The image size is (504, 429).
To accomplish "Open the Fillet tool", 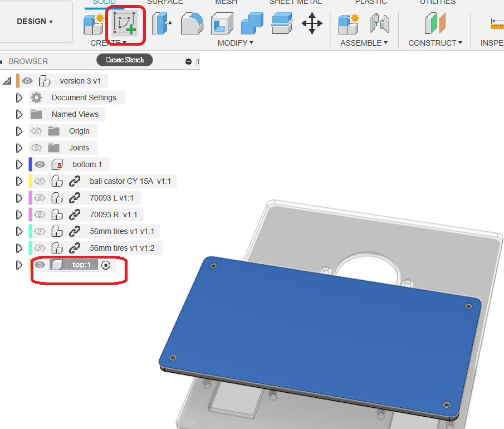I will [x=192, y=25].
